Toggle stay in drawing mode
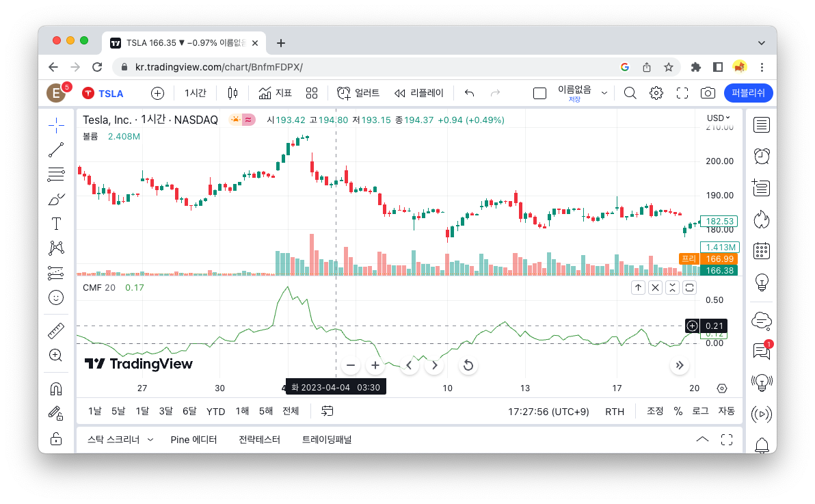815x504 pixels. (x=56, y=414)
